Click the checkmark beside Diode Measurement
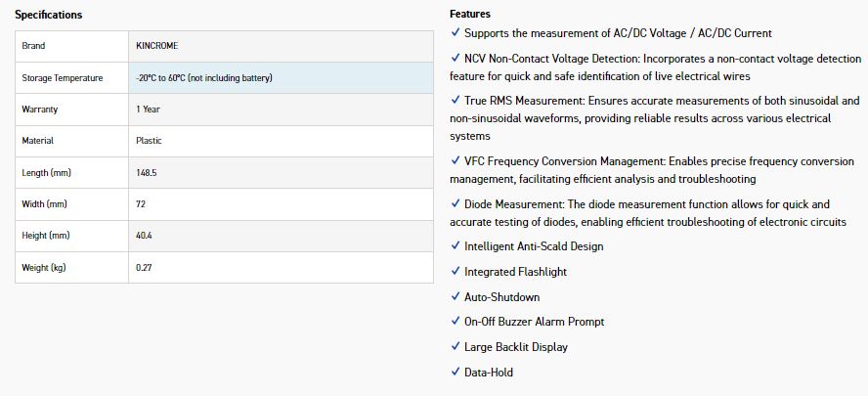Viewport: 868px width, 396px height. click(456, 204)
